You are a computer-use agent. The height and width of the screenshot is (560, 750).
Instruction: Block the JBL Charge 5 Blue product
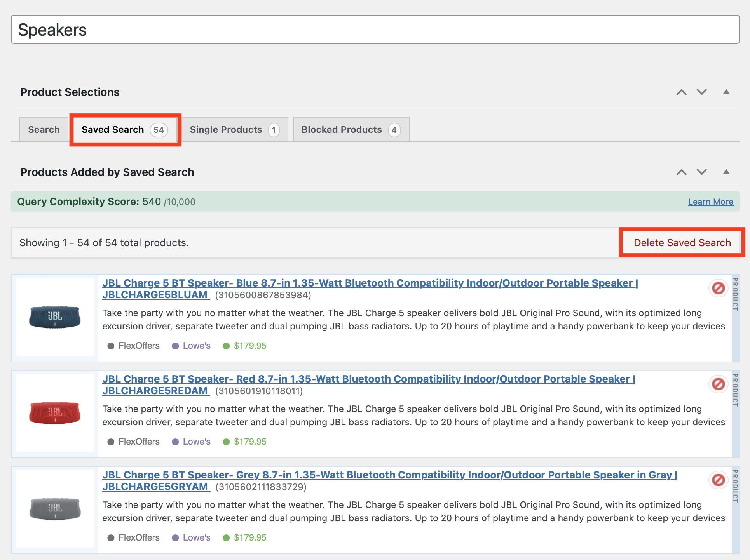[x=718, y=288]
